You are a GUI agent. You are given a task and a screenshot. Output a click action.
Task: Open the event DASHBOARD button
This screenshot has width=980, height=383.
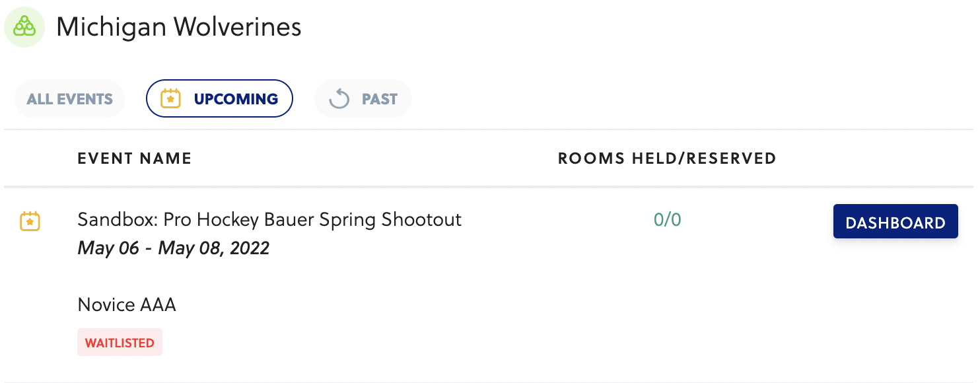pos(895,222)
